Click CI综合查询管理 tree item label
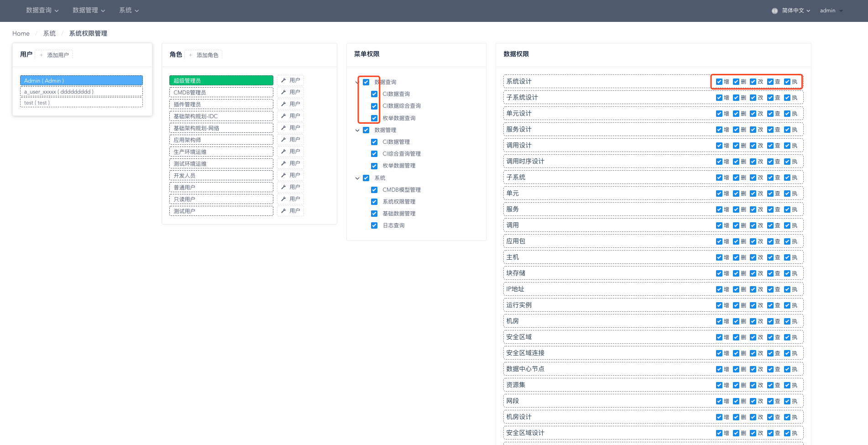Viewport: 868px width, 445px height. point(402,154)
